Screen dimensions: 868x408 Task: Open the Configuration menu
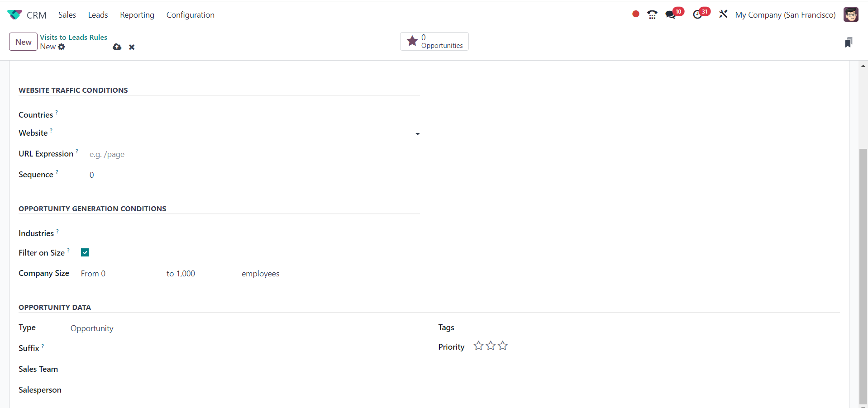point(191,15)
